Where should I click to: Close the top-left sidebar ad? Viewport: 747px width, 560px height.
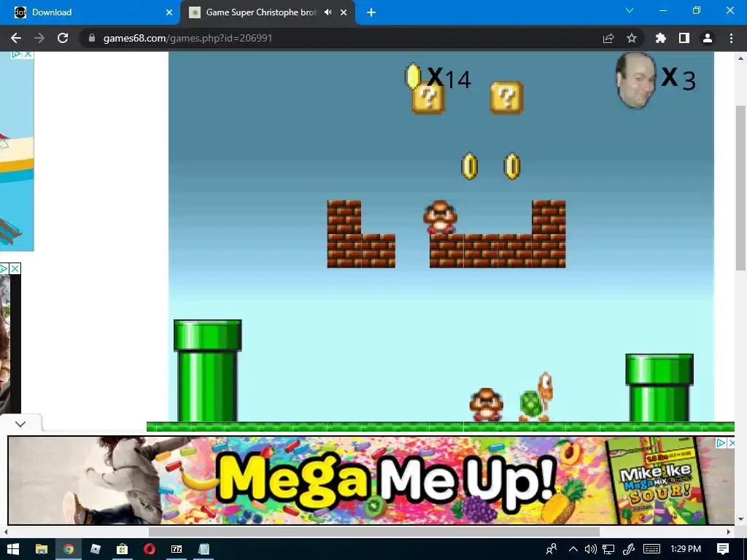click(x=28, y=54)
